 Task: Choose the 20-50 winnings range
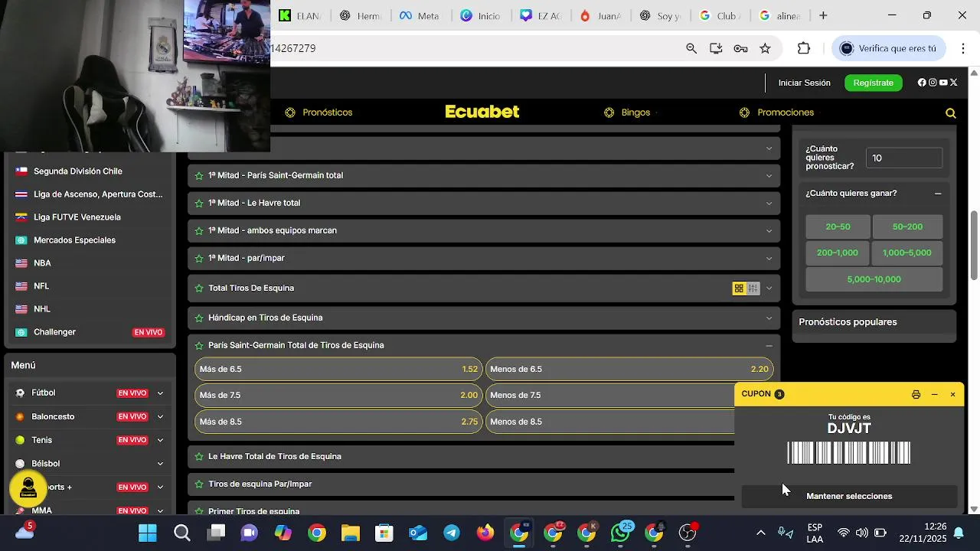click(838, 227)
